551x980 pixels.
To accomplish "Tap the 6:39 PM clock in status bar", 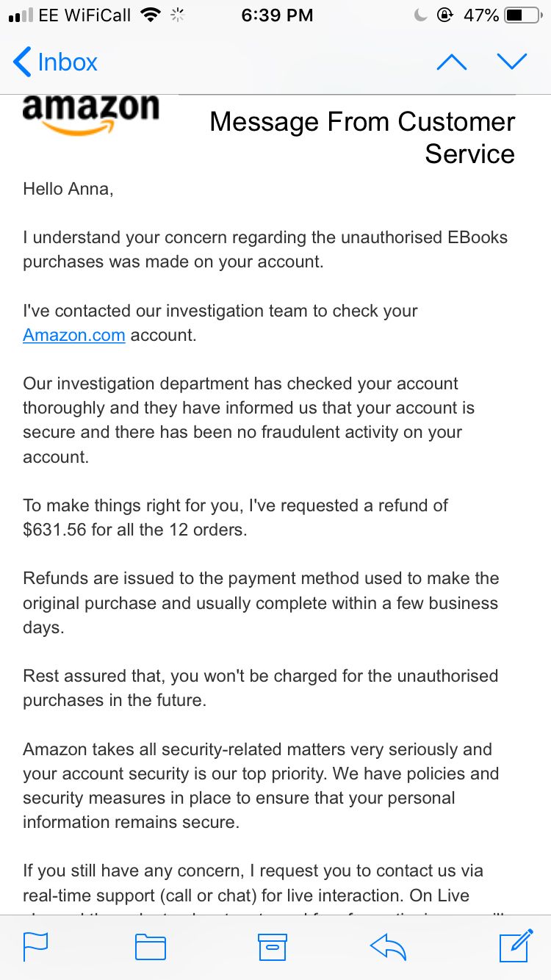I will pos(277,15).
